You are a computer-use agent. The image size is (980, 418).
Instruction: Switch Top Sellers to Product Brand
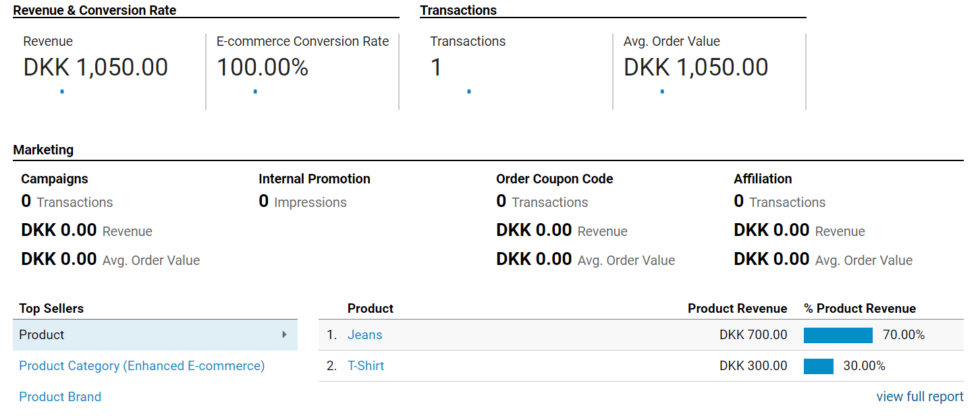pyautogui.click(x=60, y=397)
